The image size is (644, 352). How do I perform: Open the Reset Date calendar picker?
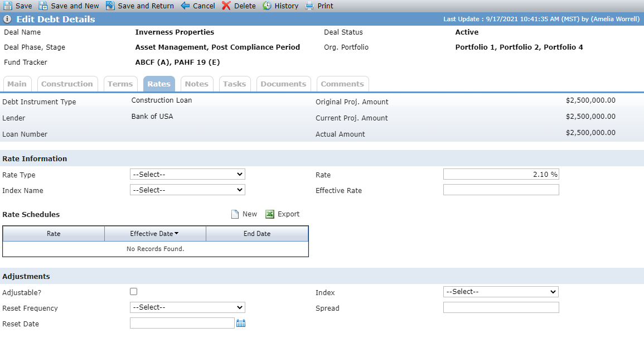[241, 323]
